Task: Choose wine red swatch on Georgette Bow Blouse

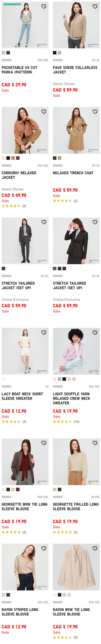Action: pos(18,489)
